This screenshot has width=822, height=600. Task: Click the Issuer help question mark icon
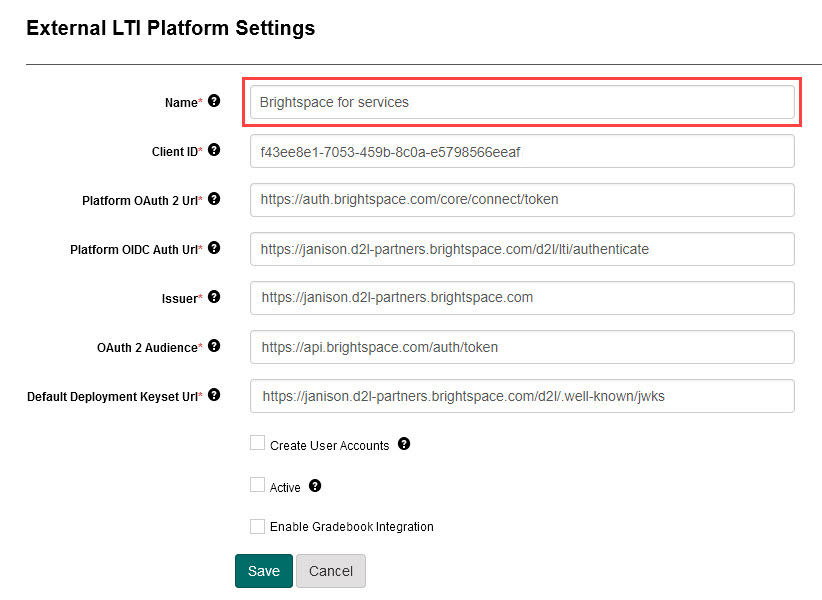pos(214,297)
